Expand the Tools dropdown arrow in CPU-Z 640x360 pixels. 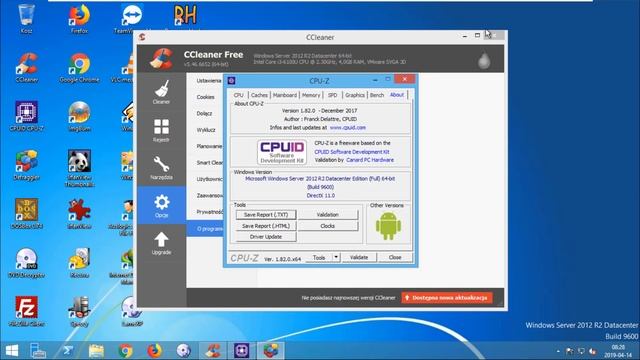click(x=336, y=257)
